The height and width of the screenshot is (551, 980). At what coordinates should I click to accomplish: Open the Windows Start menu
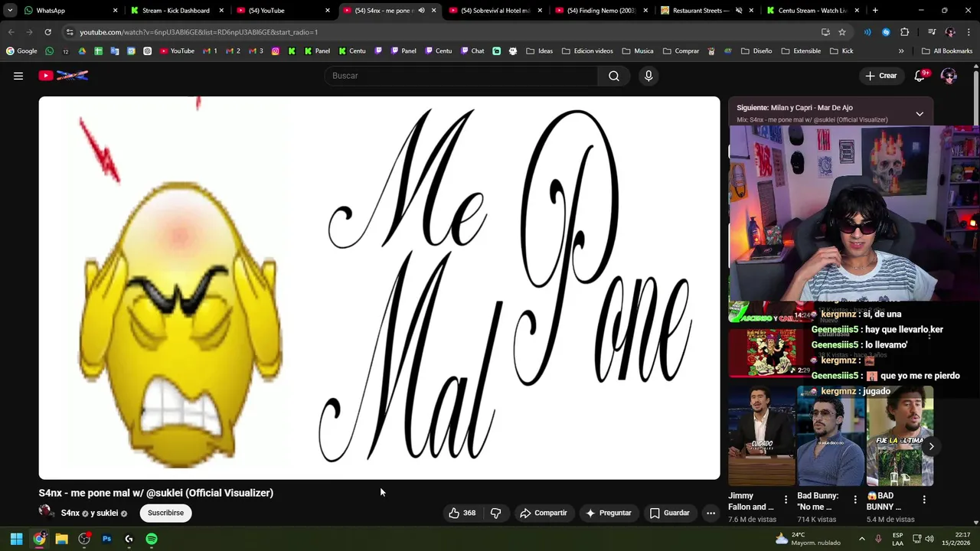pos(16,539)
